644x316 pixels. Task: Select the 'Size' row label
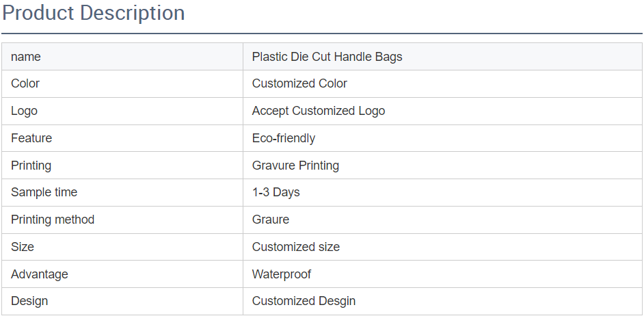[23, 247]
